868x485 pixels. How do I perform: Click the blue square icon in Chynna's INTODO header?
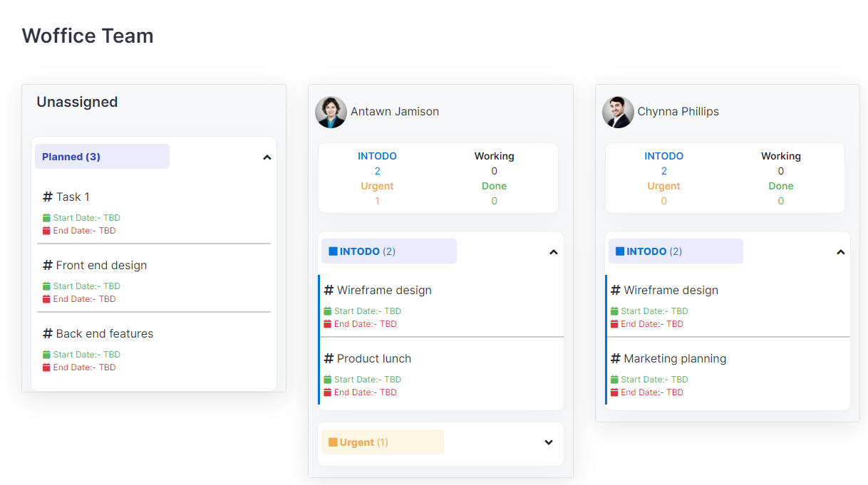pyautogui.click(x=621, y=251)
